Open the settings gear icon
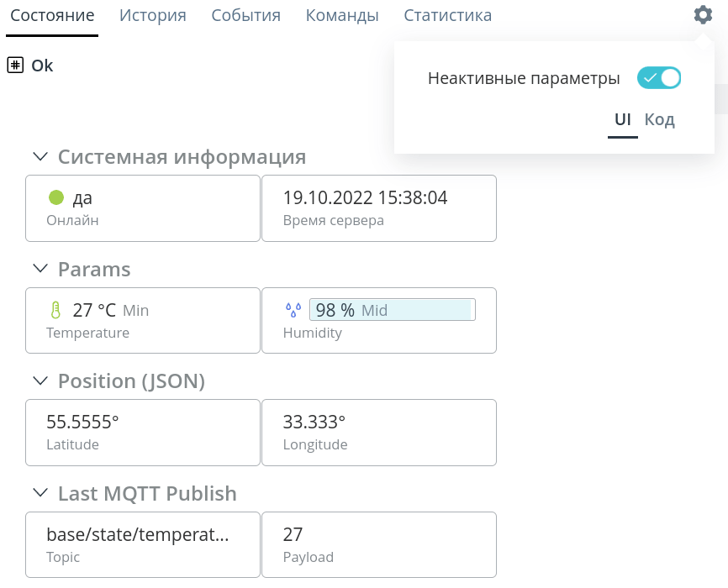Viewport: 728px width, 588px height. (x=703, y=15)
